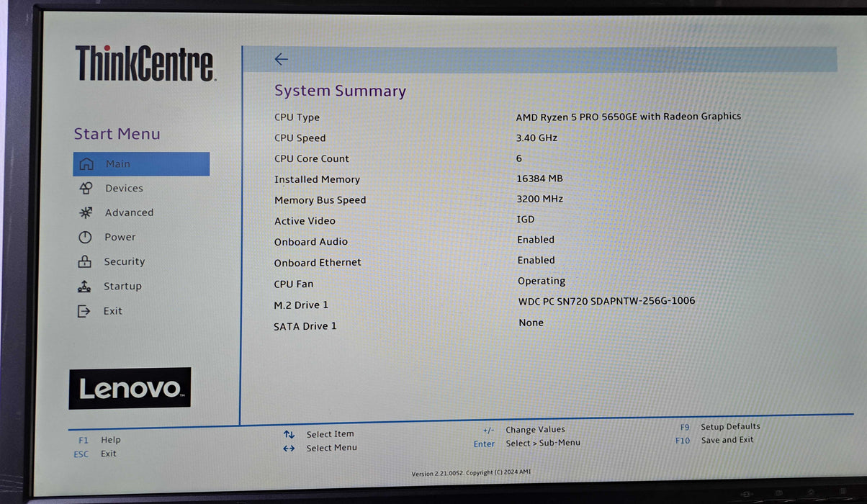Click the back arrow above System Summary
Screen dimensions: 867x504
tap(281, 60)
